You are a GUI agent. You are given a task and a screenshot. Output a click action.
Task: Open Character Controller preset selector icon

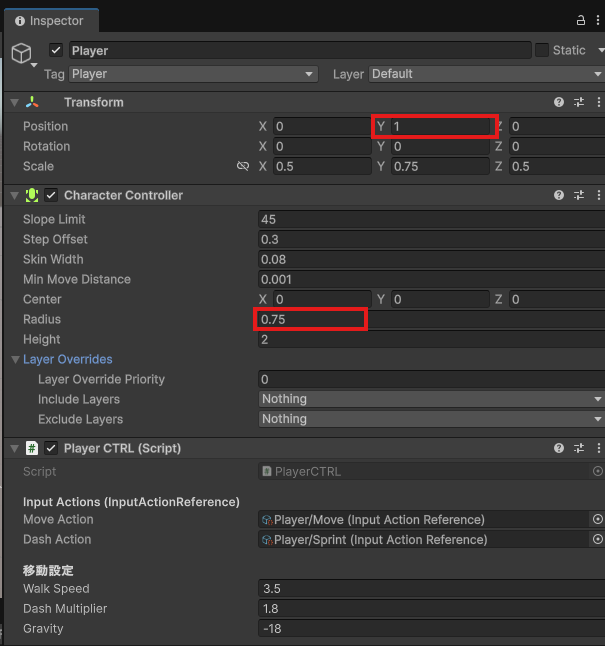[x=579, y=195]
